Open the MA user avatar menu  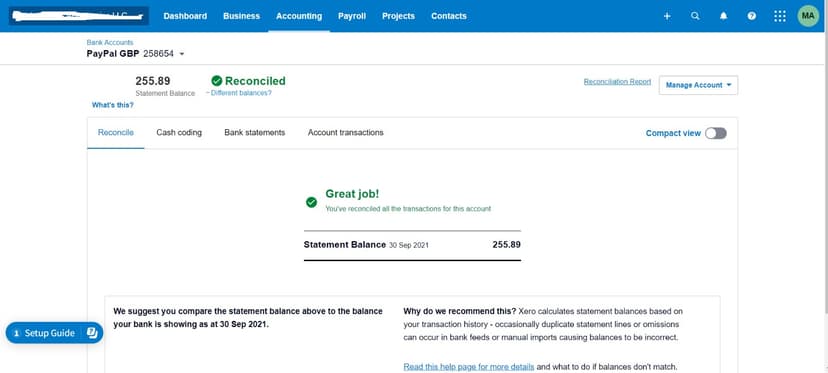(808, 16)
